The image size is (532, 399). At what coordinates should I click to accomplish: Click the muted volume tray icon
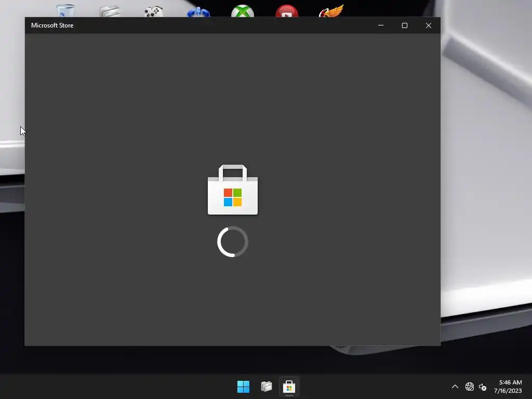click(x=483, y=387)
